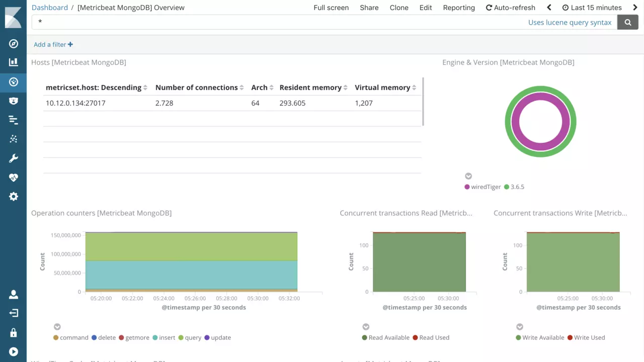This screenshot has height=362, width=644.
Task: Click Reporting in the top menu
Action: point(458,8)
